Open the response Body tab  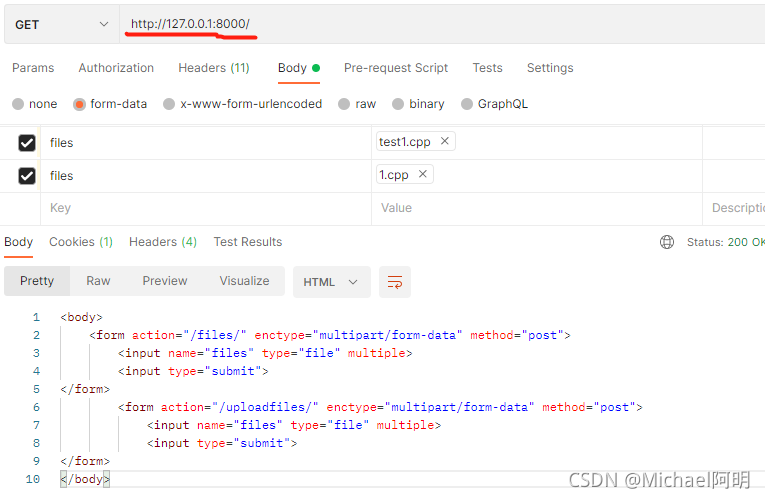19,242
